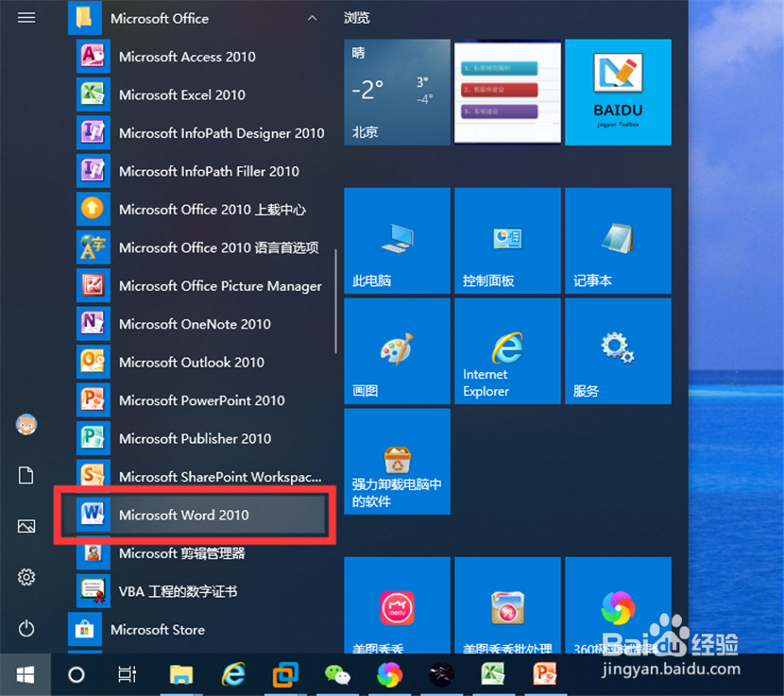Launch Microsoft Office Picture Manager
The width and height of the screenshot is (784, 696).
200,286
